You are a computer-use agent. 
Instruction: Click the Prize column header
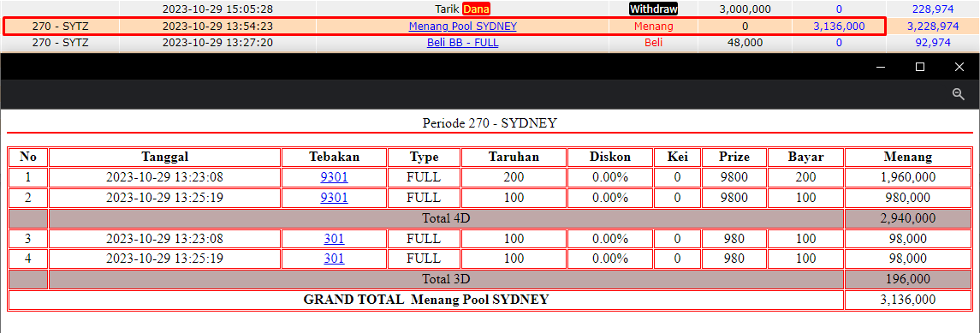(734, 157)
